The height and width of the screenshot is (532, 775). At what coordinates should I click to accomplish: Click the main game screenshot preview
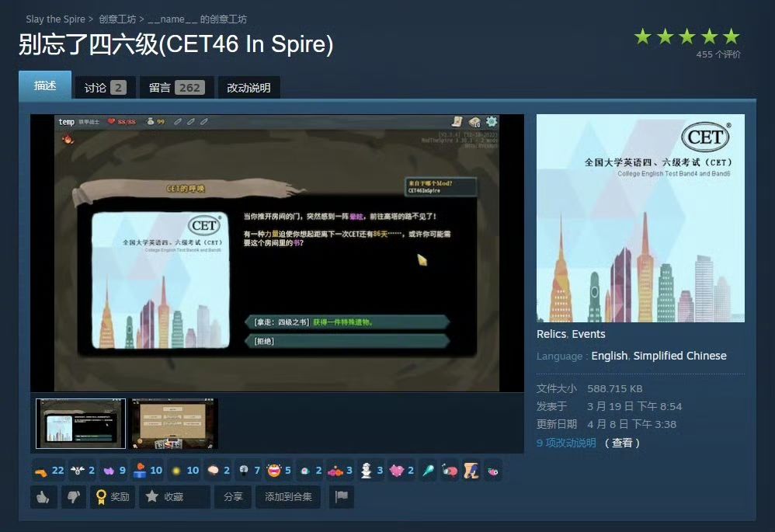pos(276,252)
